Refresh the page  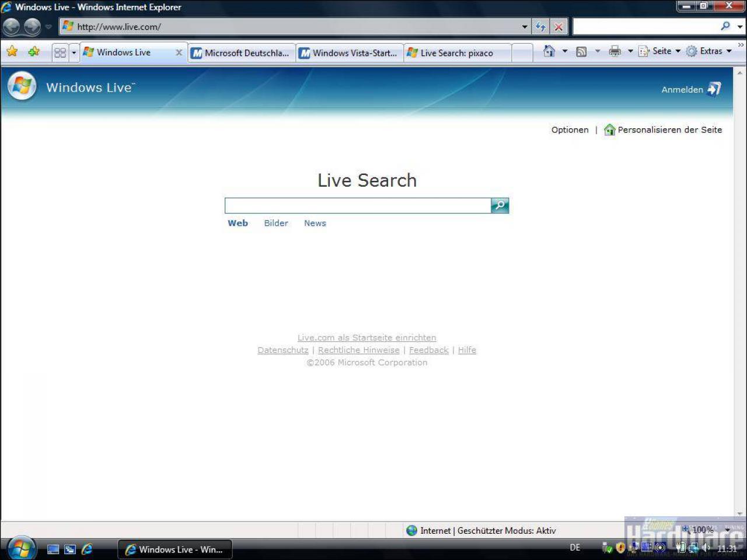pyautogui.click(x=540, y=26)
